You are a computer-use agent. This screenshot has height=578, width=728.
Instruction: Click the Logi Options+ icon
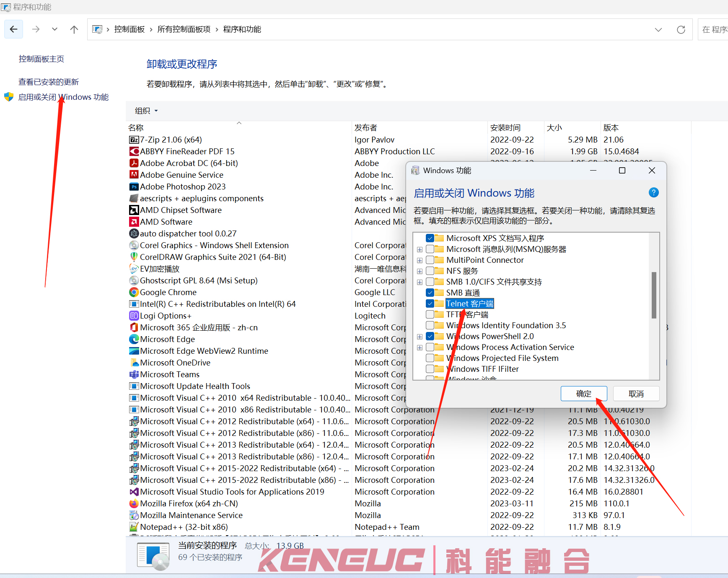pos(134,316)
